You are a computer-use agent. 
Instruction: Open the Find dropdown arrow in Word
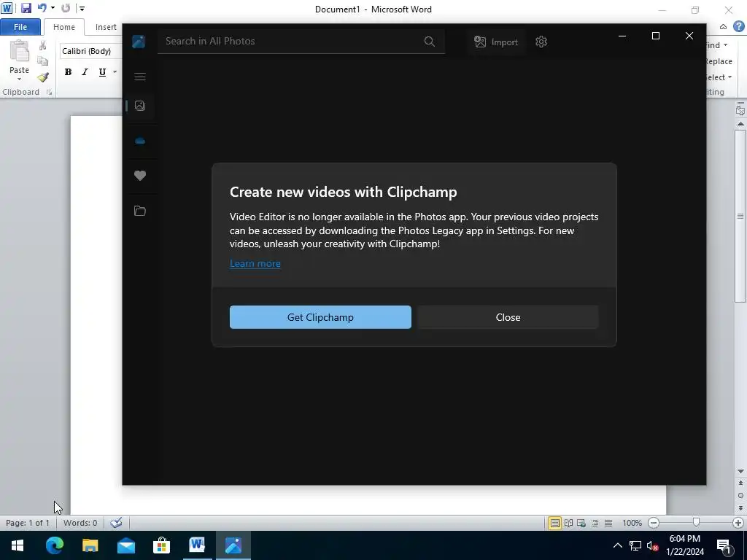pyautogui.click(x=726, y=45)
